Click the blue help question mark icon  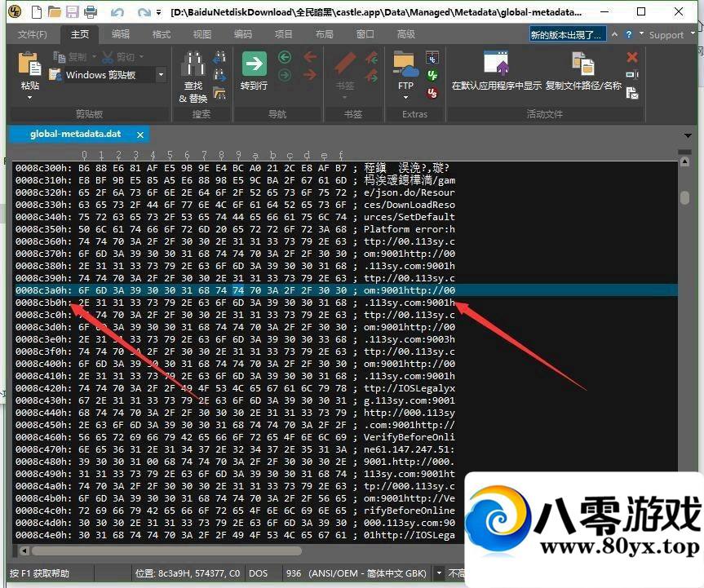coord(629,34)
